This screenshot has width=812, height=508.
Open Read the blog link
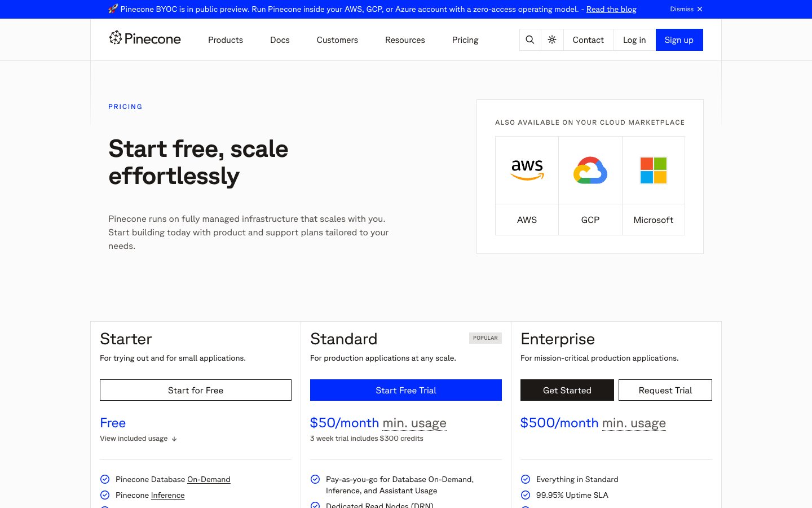pos(611,9)
